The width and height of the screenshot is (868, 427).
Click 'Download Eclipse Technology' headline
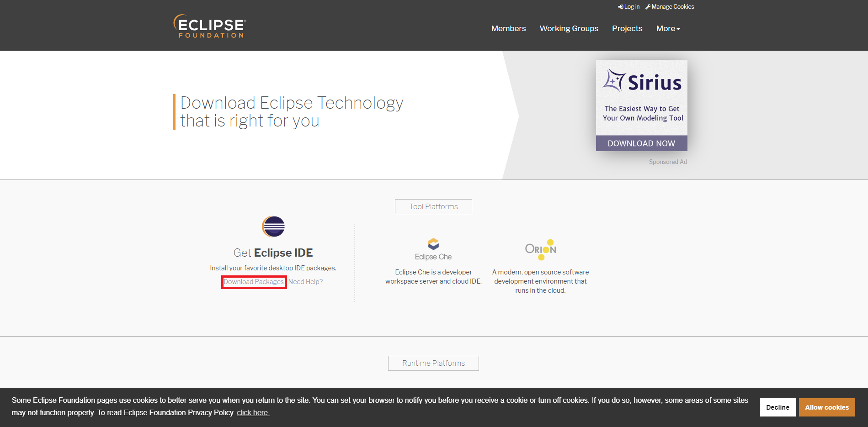(292, 112)
